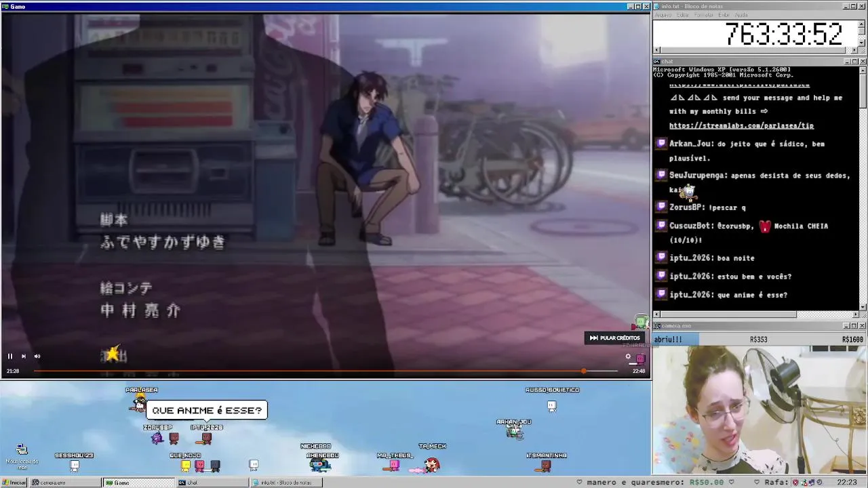Switch to chat taskbar button
868x488 pixels.
point(212,483)
